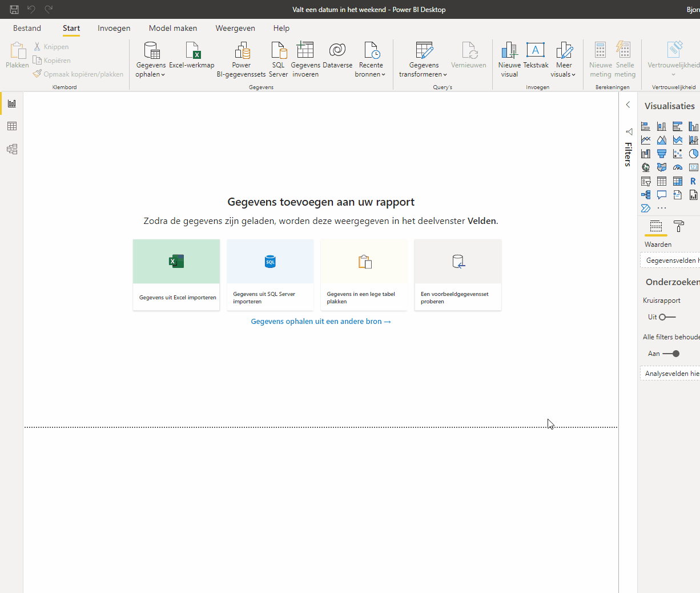Select the decomposition tree visual
The width and height of the screenshot is (700, 593).
coord(646,195)
